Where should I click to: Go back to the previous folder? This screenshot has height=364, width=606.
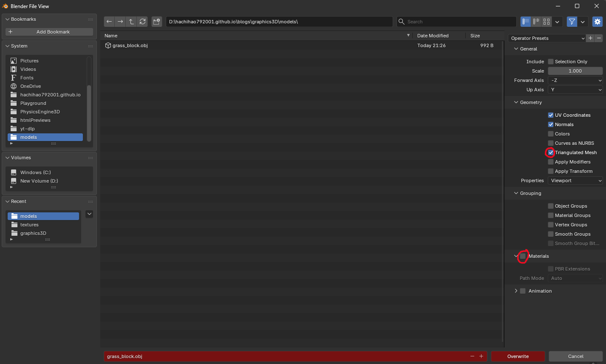click(x=109, y=22)
